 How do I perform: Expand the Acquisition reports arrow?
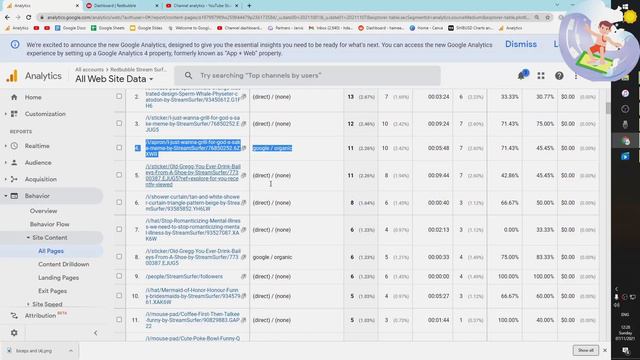tap(6, 179)
